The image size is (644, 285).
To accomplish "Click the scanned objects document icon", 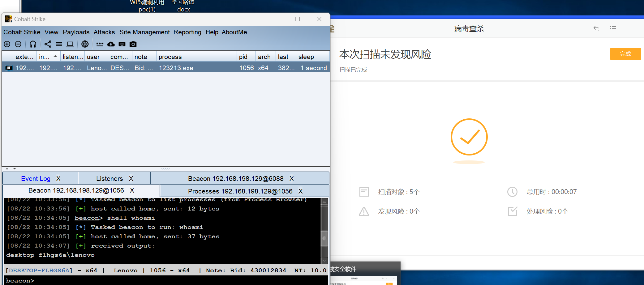I will pos(364,192).
